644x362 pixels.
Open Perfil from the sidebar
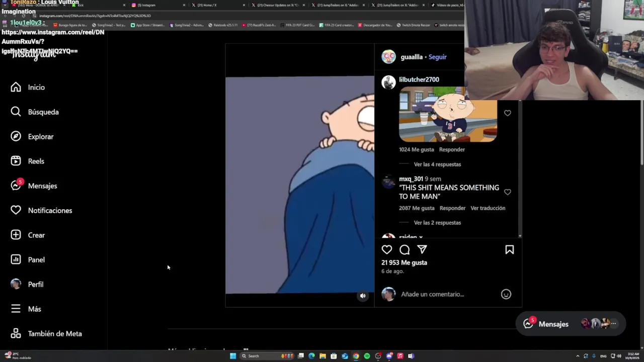click(28, 285)
